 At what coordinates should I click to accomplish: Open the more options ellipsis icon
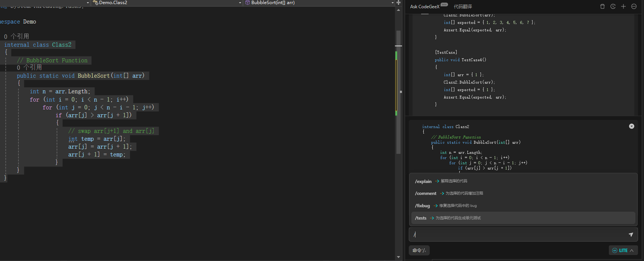tap(634, 6)
